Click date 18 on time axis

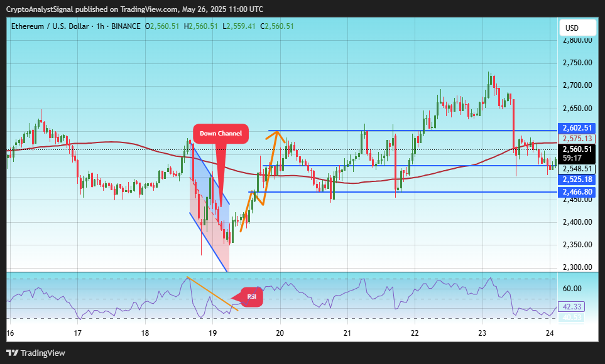click(x=145, y=333)
